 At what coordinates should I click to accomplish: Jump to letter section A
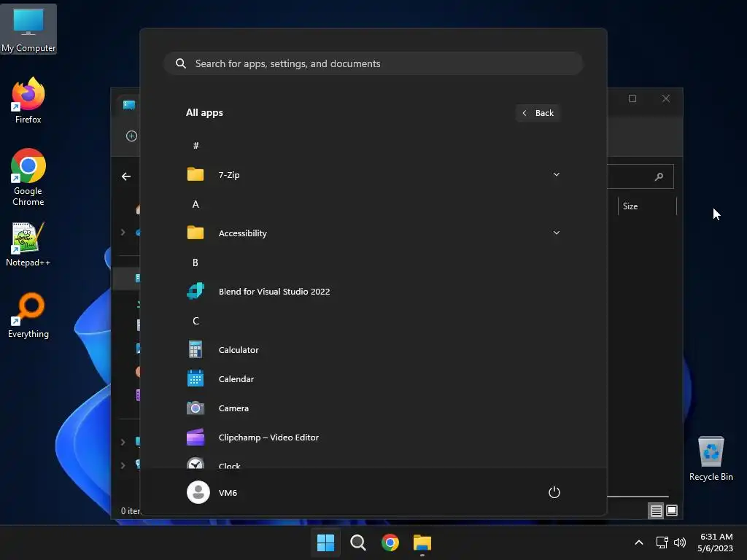[x=196, y=204]
